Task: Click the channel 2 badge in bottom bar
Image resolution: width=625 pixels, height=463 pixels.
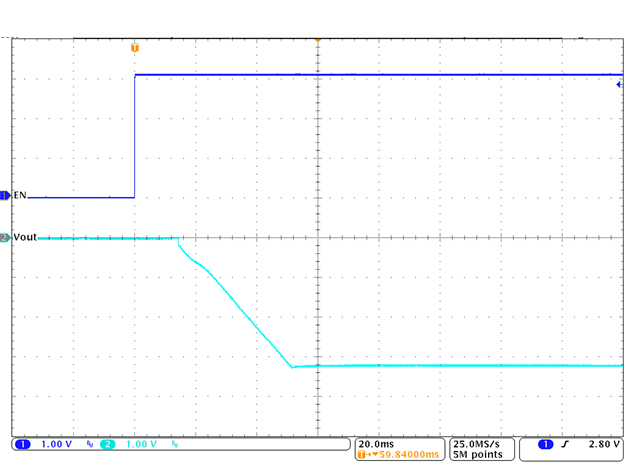Action: [107, 443]
